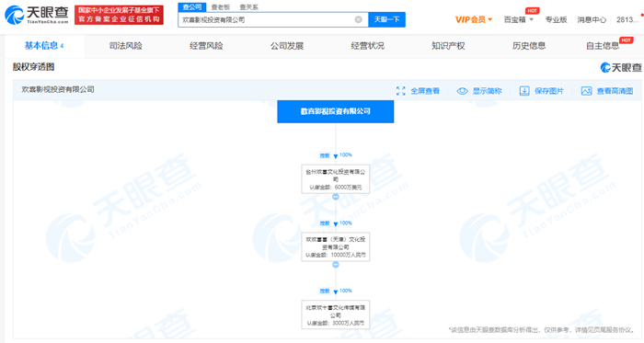Select the 查公司 search tab

pos(192,7)
